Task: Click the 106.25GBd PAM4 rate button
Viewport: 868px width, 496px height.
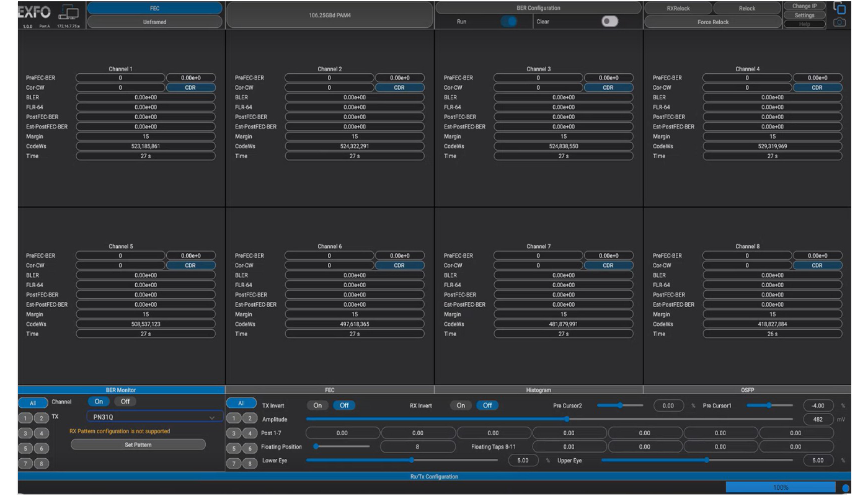Action: [330, 15]
